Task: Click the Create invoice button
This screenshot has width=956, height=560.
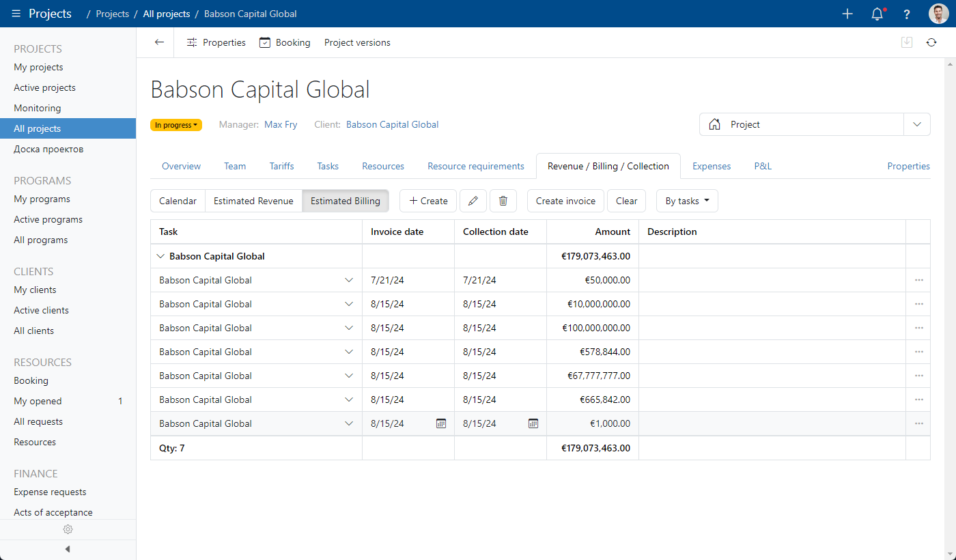Action: tap(565, 201)
